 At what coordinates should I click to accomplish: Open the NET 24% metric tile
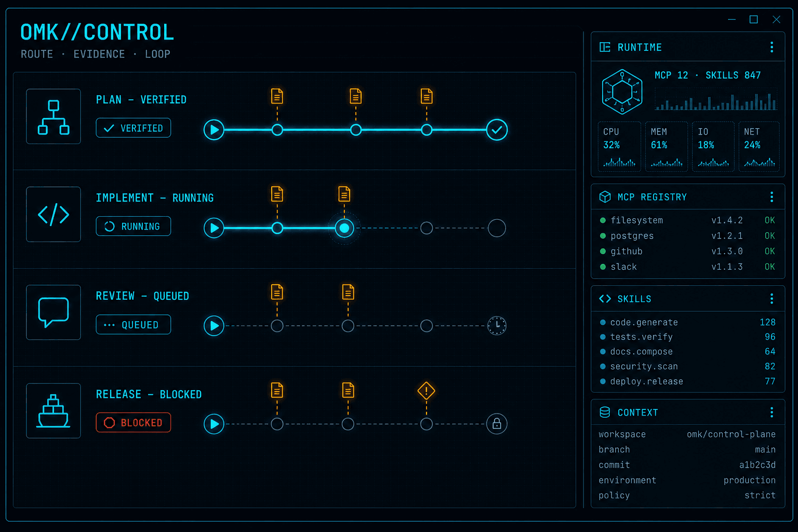(x=760, y=147)
